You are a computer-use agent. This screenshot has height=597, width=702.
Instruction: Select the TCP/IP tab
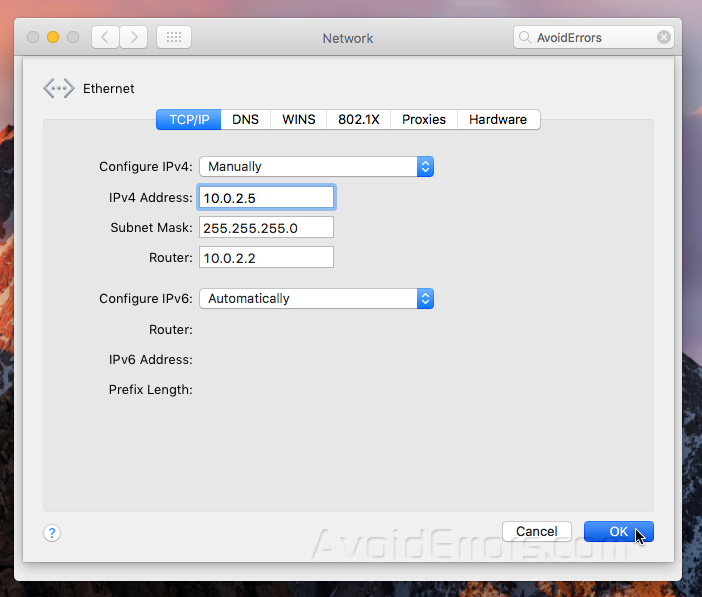click(188, 119)
